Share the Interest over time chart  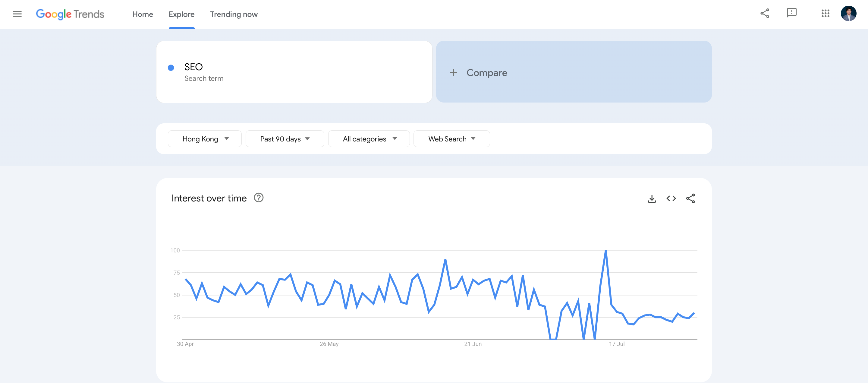[x=690, y=198]
